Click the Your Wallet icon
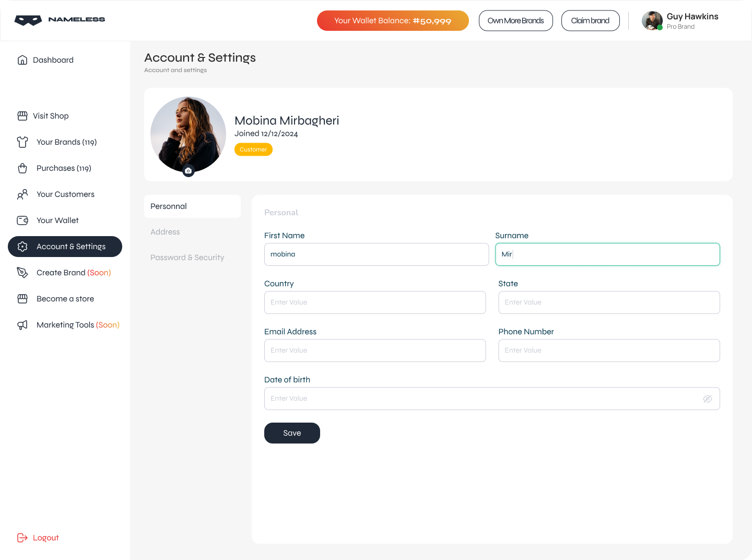This screenshot has width=752, height=560. pos(22,220)
